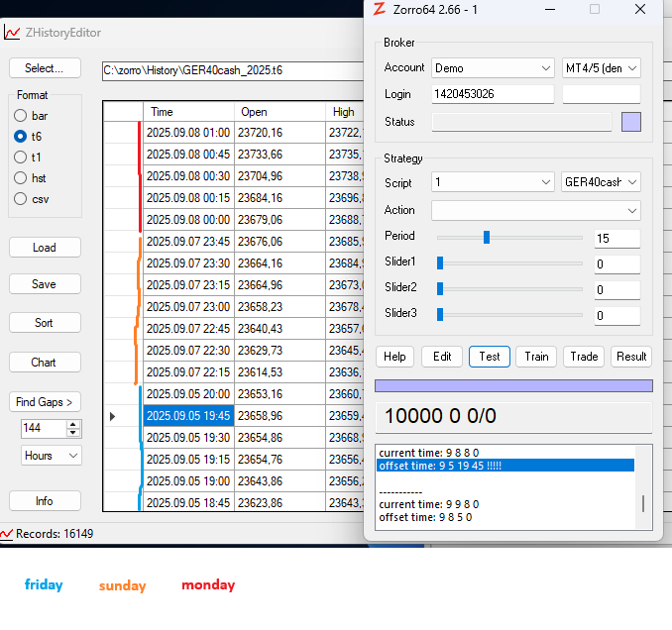The width and height of the screenshot is (672, 630).
Task: Click the ZHistoryEditor title bar icon
Action: coord(12,33)
